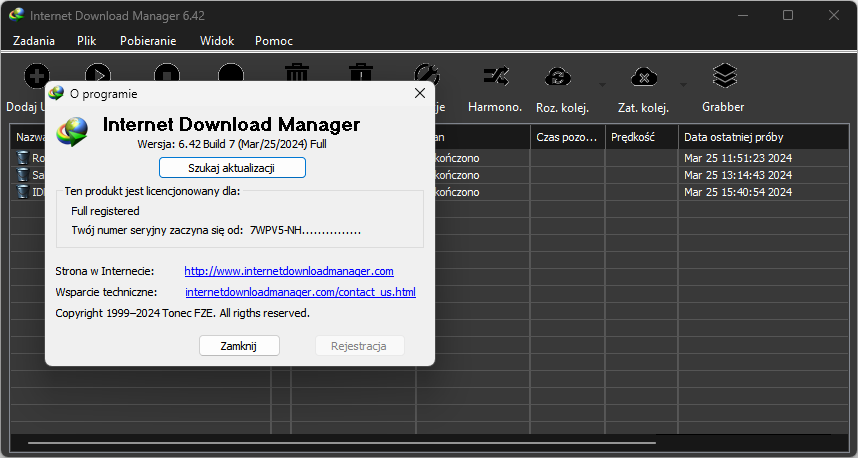This screenshot has width=858, height=458.
Task: Click the IDM logo in the title bar
Action: click(16, 15)
